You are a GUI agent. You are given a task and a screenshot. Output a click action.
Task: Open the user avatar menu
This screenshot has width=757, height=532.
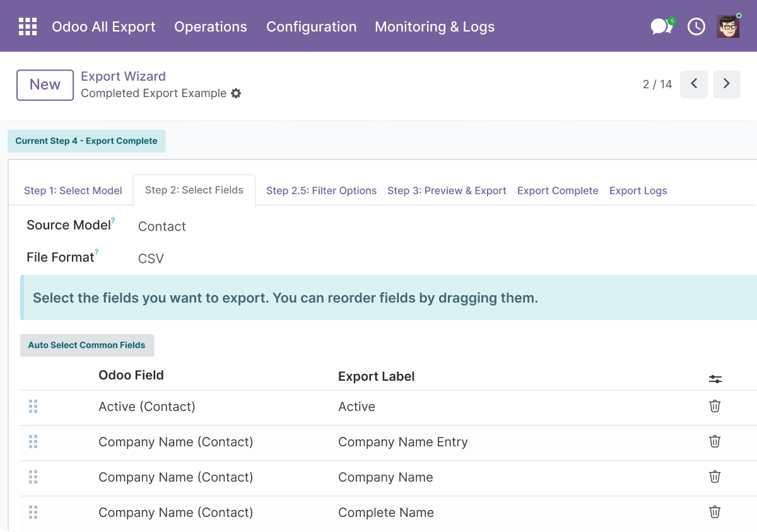(728, 26)
